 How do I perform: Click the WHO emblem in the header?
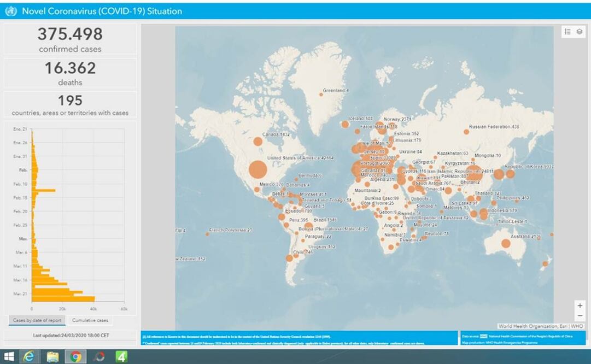(x=10, y=11)
